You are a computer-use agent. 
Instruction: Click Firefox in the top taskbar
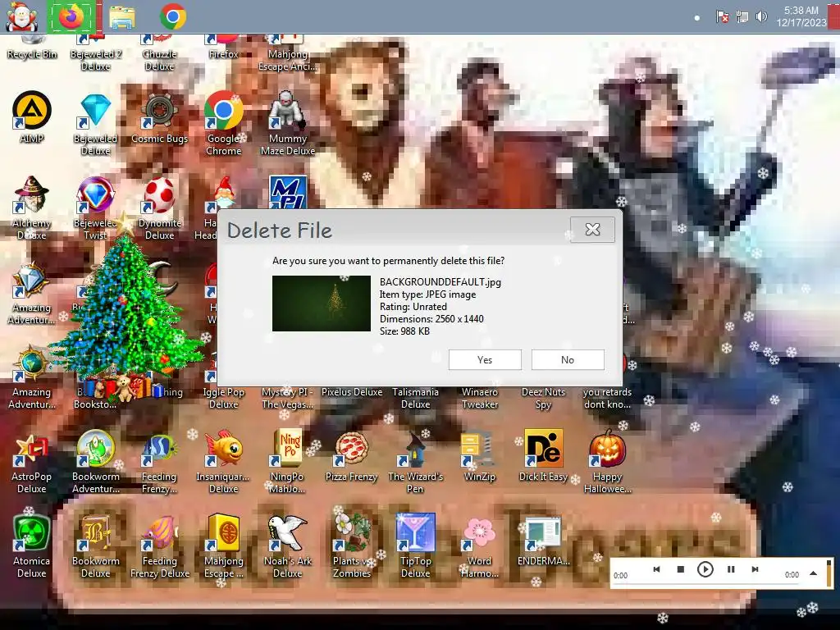coord(71,16)
